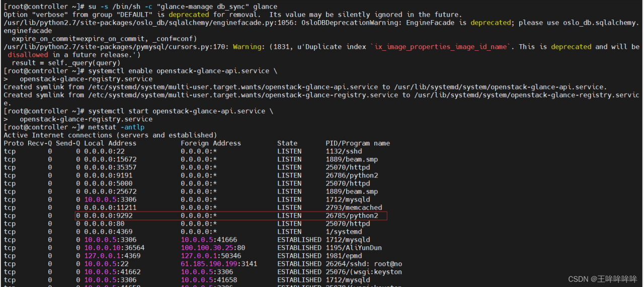Click the 'PID/Program name' column header
Screen dimensions: 644x287
click(358, 143)
